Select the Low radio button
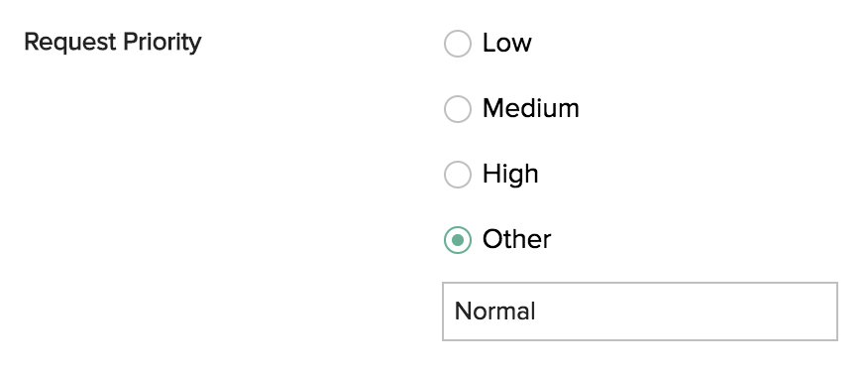Screen dimensions: 868x375 pos(457,44)
